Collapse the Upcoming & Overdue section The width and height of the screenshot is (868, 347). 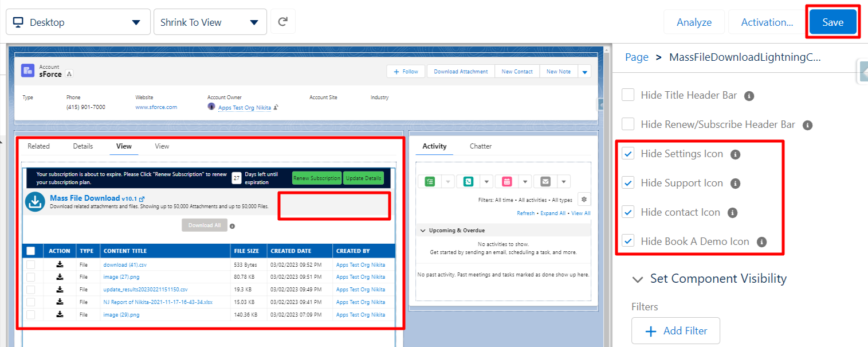click(x=423, y=231)
